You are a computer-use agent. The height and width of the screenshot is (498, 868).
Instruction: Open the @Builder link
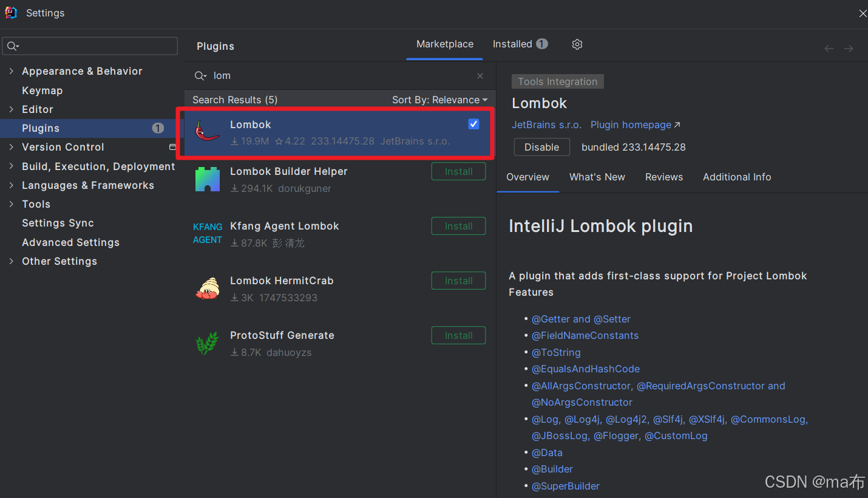point(552,469)
